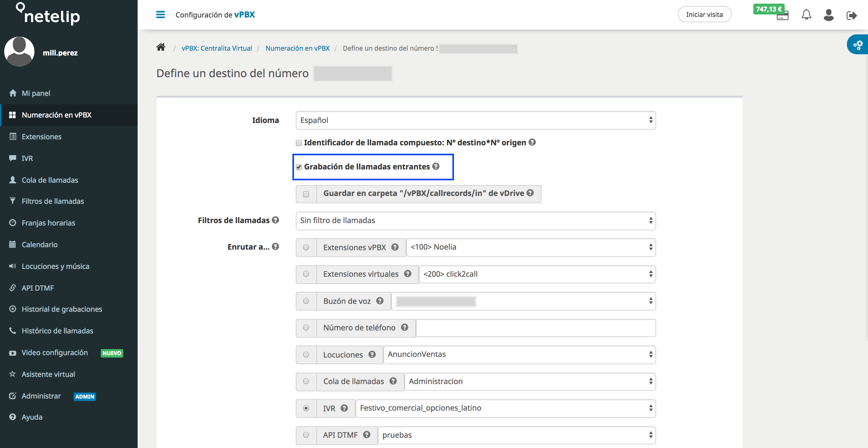Viewport: 868px width, 448px height.
Task: Click the mili.perez avatar picture
Action: click(19, 52)
